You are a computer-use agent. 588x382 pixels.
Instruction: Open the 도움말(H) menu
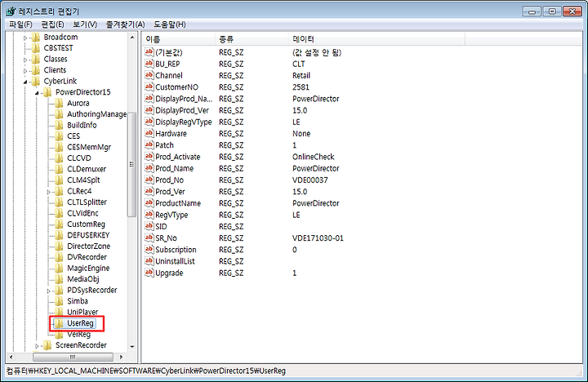[170, 24]
